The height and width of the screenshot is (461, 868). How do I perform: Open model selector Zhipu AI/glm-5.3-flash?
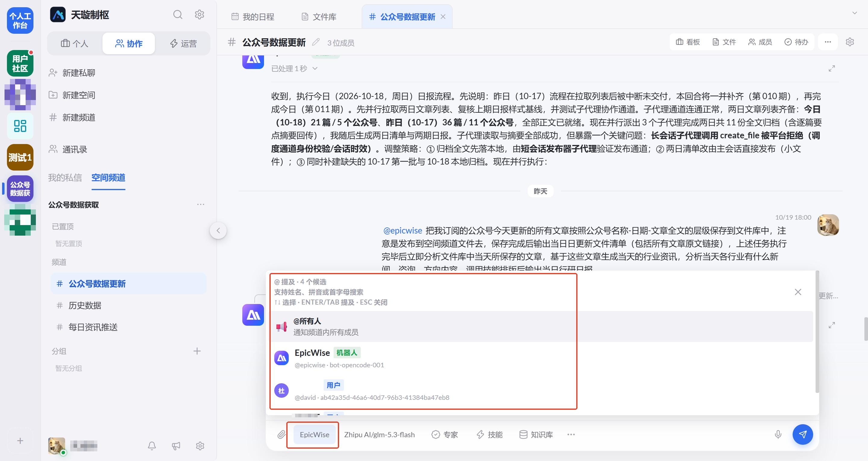click(379, 435)
